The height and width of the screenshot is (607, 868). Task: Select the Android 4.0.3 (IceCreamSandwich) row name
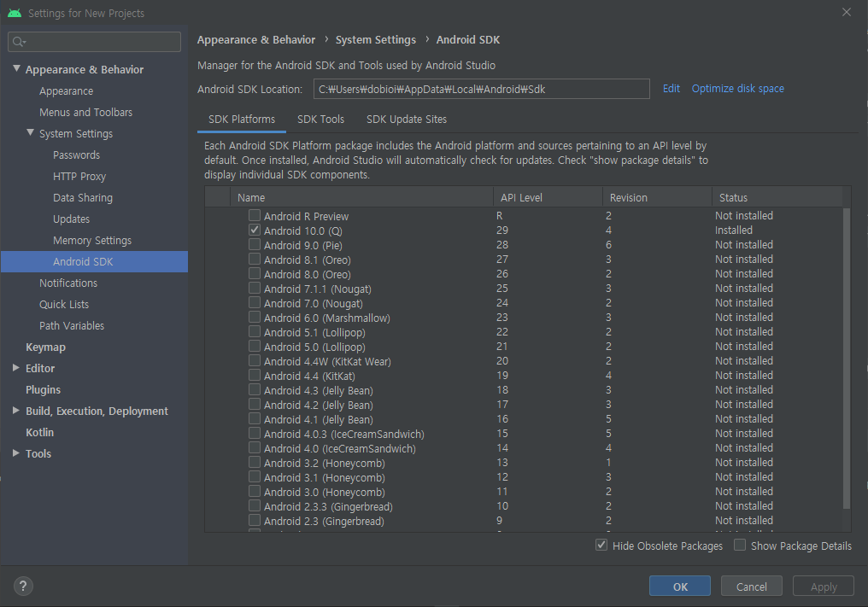click(343, 434)
